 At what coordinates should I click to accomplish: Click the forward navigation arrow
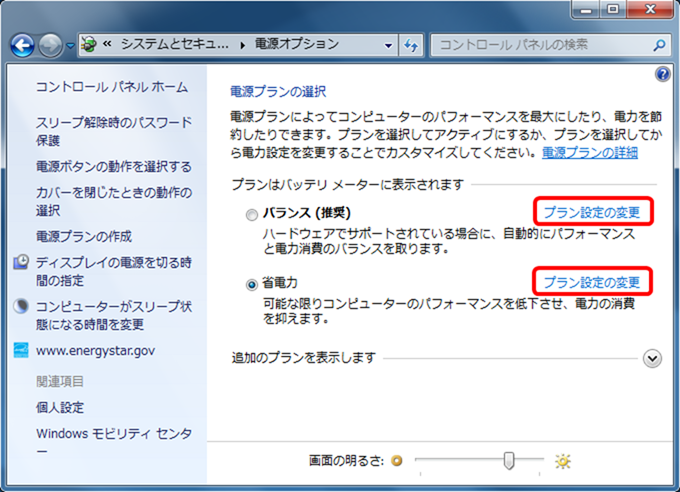click(x=50, y=45)
